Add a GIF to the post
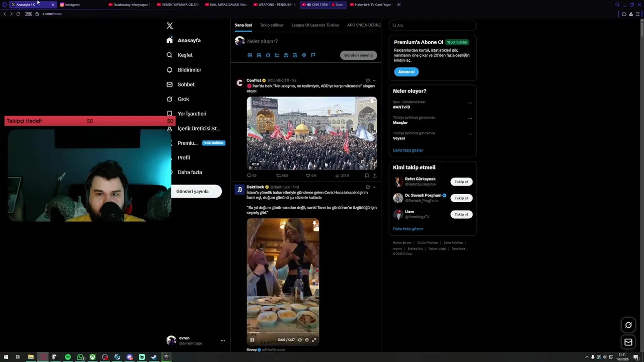The height and width of the screenshot is (362, 644). tap(259, 55)
